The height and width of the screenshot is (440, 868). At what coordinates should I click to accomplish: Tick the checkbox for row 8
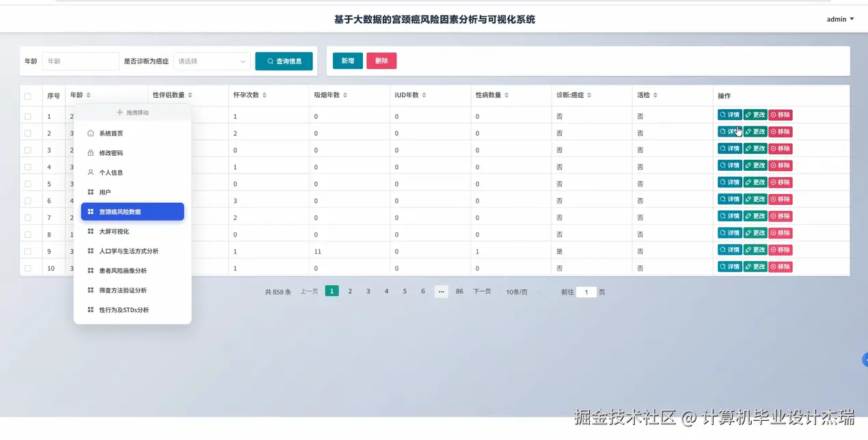28,234
